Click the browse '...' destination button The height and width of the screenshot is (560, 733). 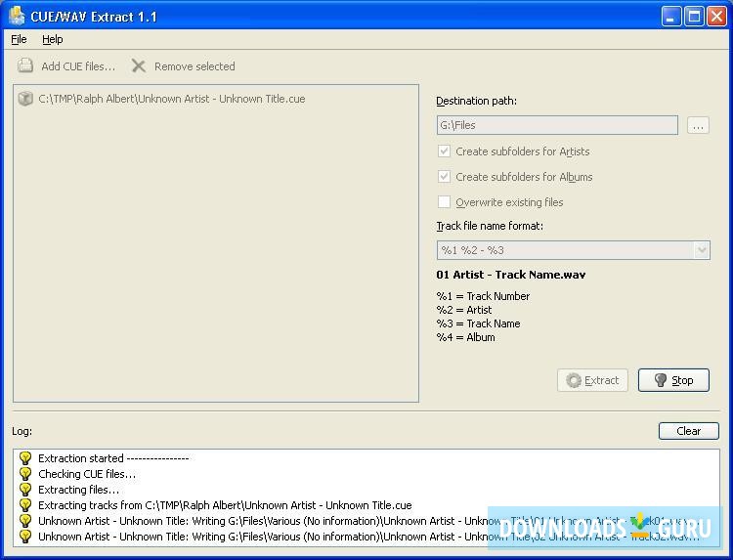(698, 125)
